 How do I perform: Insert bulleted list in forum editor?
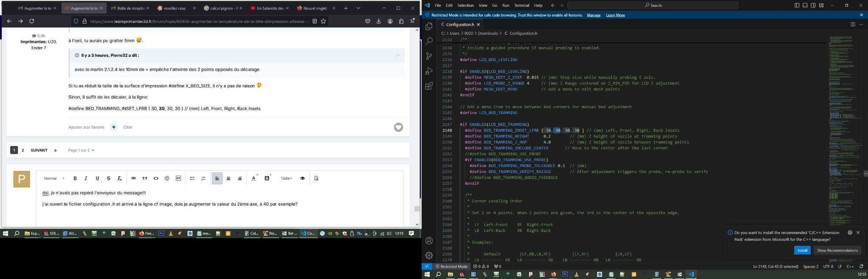192,179
